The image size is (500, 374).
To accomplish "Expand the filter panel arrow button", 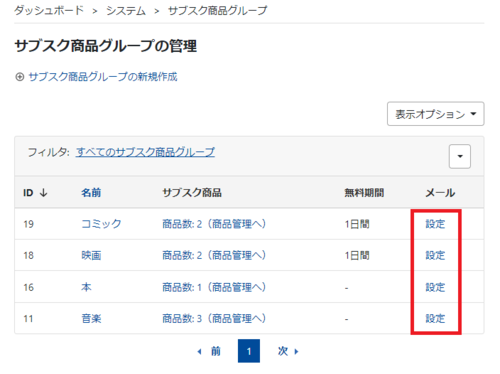I will pos(460,156).
